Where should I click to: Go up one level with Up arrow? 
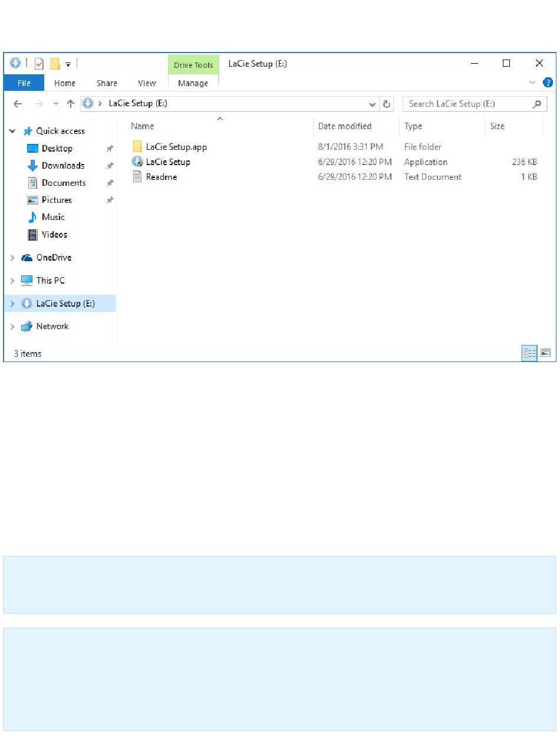[x=71, y=104]
